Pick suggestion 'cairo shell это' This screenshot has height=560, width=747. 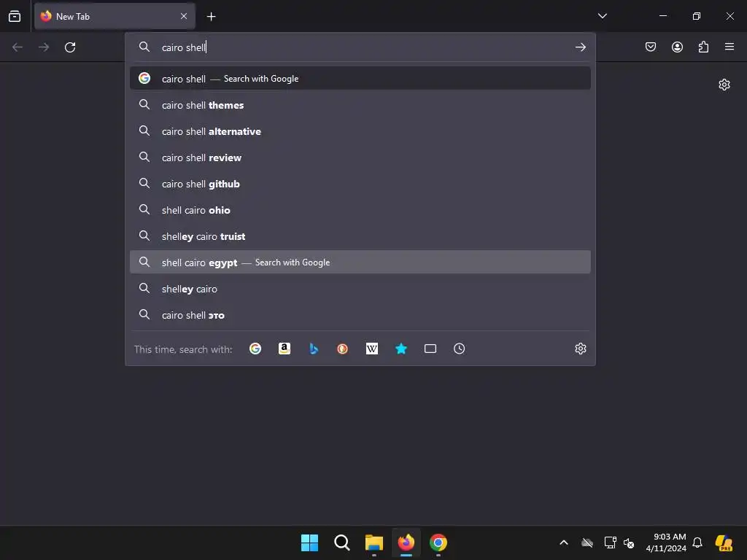click(360, 315)
